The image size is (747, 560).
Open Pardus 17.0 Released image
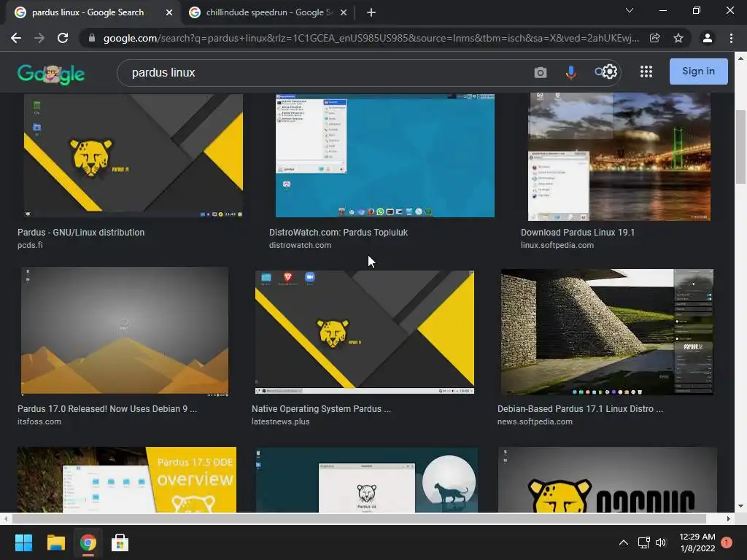[125, 332]
